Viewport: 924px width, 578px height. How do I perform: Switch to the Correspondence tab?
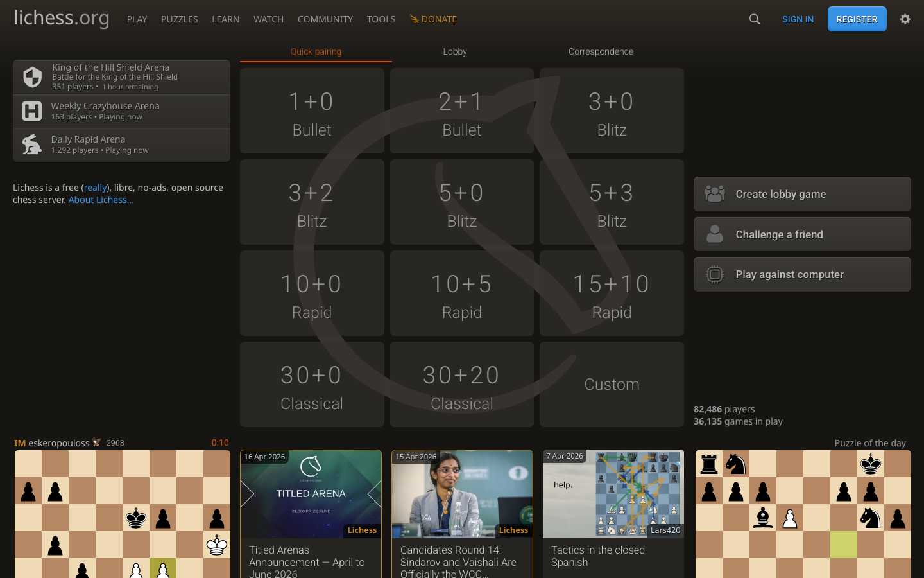click(x=601, y=51)
